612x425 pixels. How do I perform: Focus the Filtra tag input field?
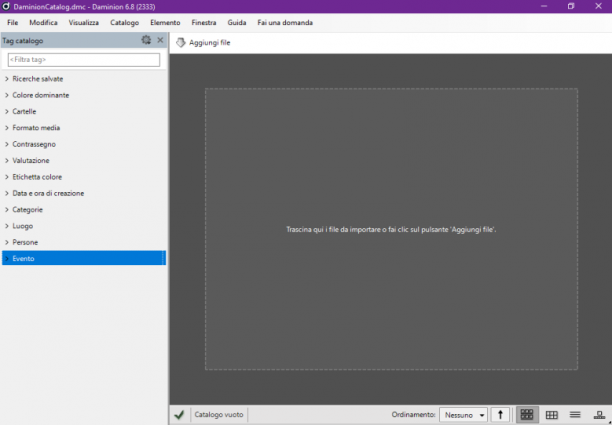click(x=84, y=60)
